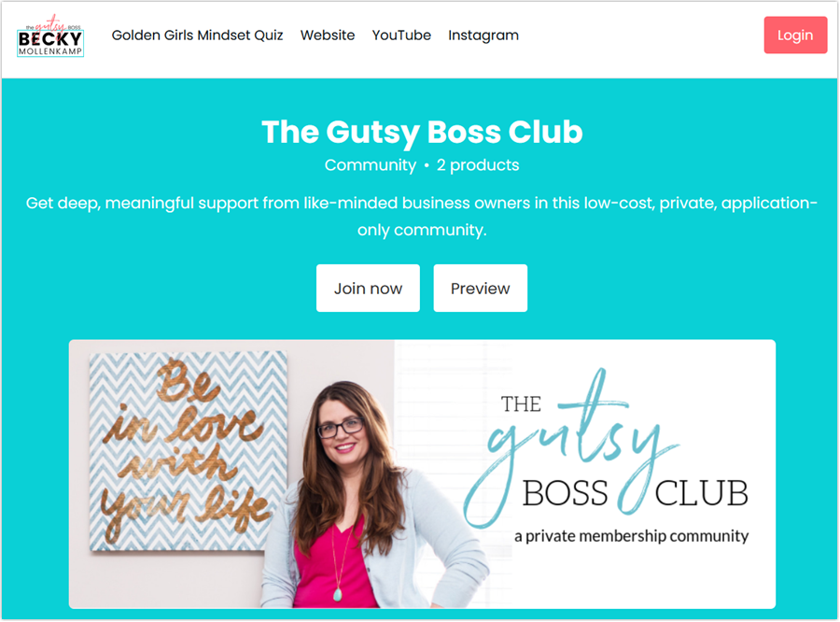Open the Gutsy Boss Club banner image
This screenshot has height=622, width=840.
pos(422,474)
